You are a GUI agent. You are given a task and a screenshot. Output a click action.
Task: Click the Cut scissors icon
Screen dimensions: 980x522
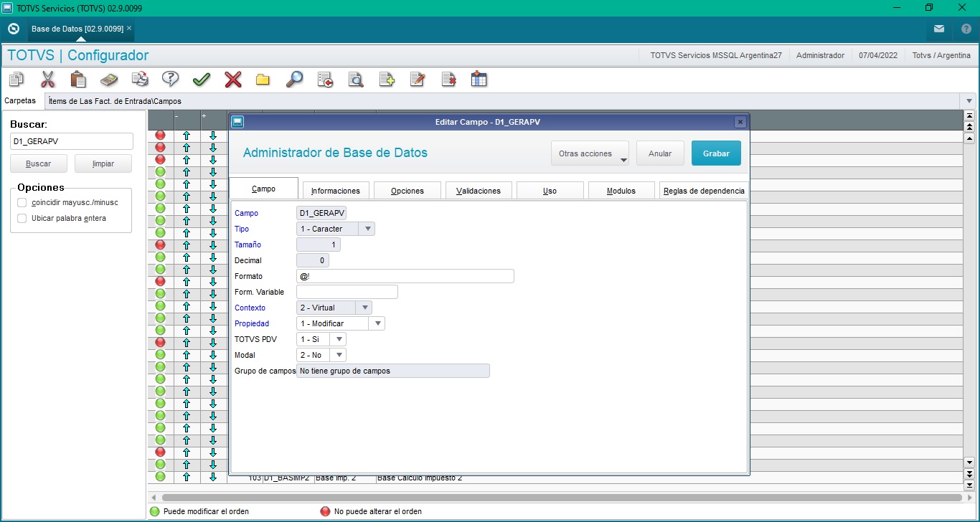47,79
